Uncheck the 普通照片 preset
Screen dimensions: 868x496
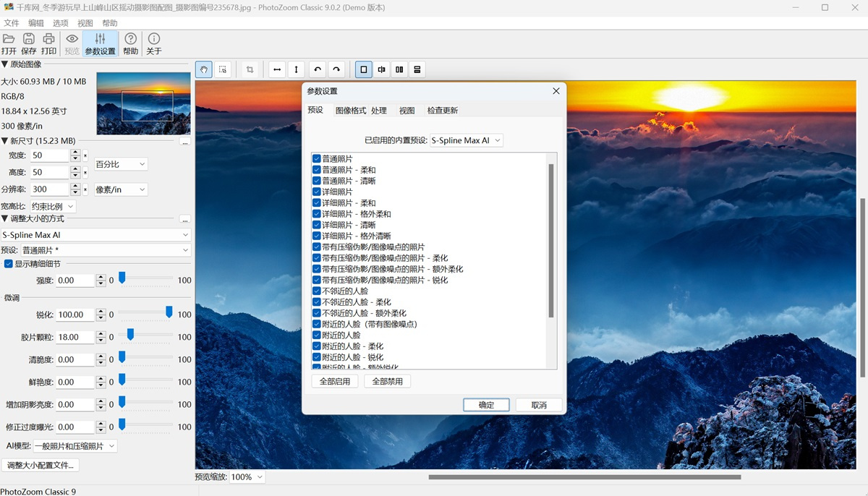pos(316,158)
